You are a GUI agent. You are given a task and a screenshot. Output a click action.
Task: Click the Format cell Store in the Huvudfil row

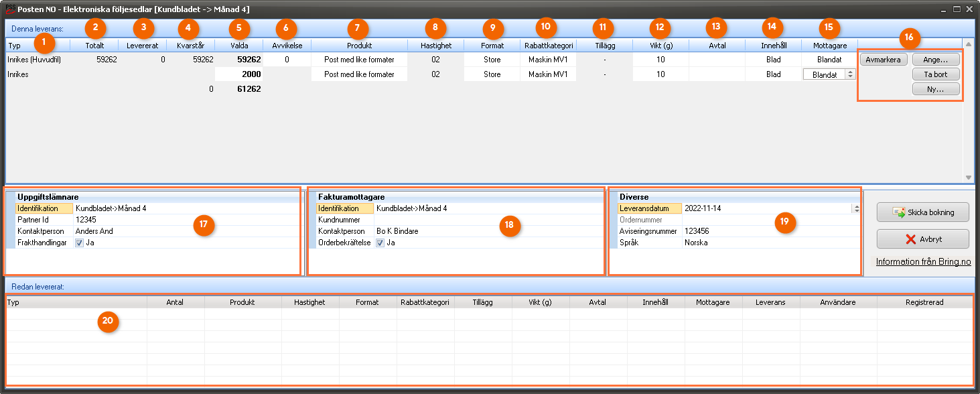coord(492,60)
